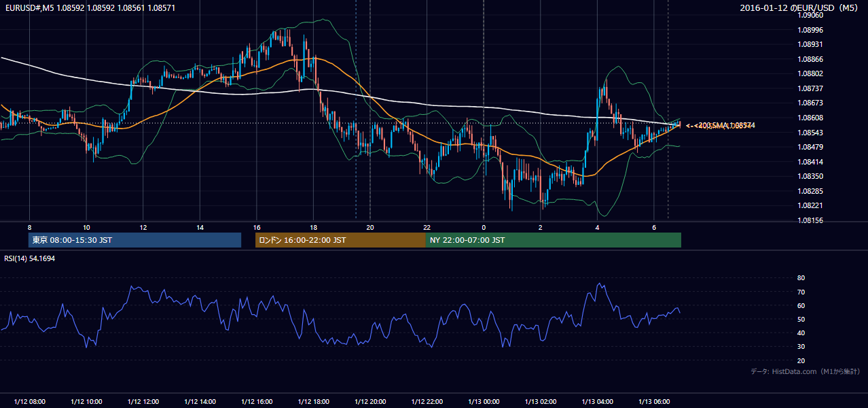Click the 1/12 16:00 time axis label

(257, 402)
